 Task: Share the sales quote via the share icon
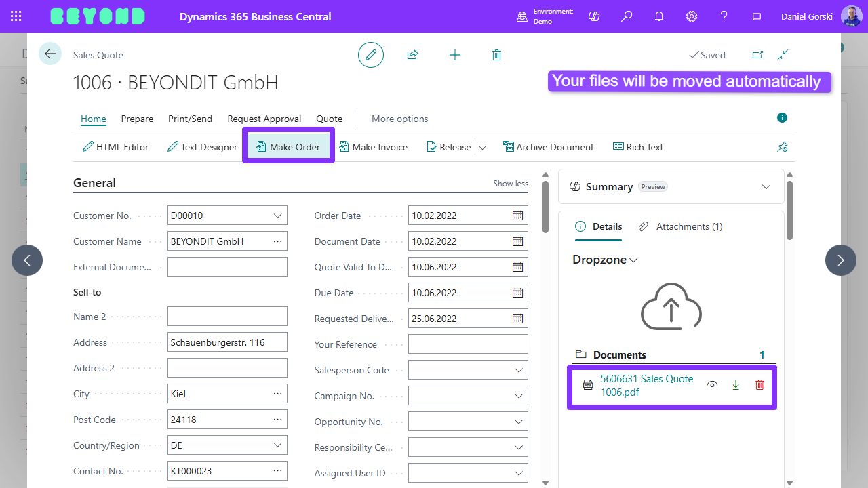[x=412, y=55]
